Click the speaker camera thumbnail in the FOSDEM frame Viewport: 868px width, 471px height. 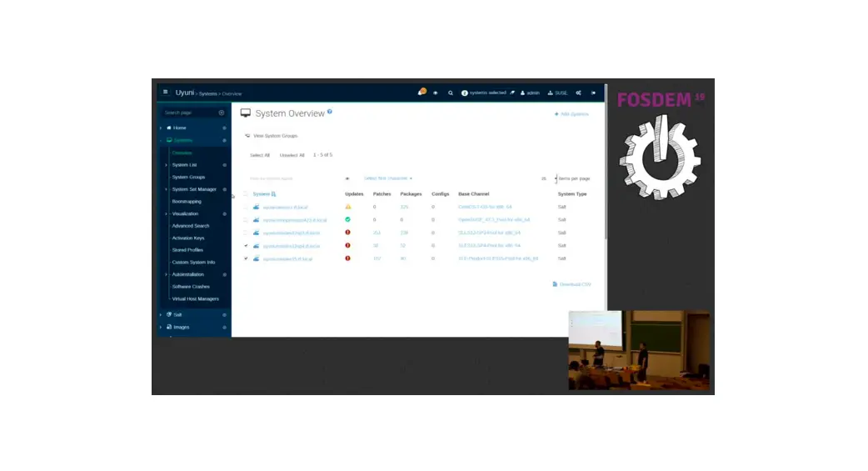coord(639,350)
